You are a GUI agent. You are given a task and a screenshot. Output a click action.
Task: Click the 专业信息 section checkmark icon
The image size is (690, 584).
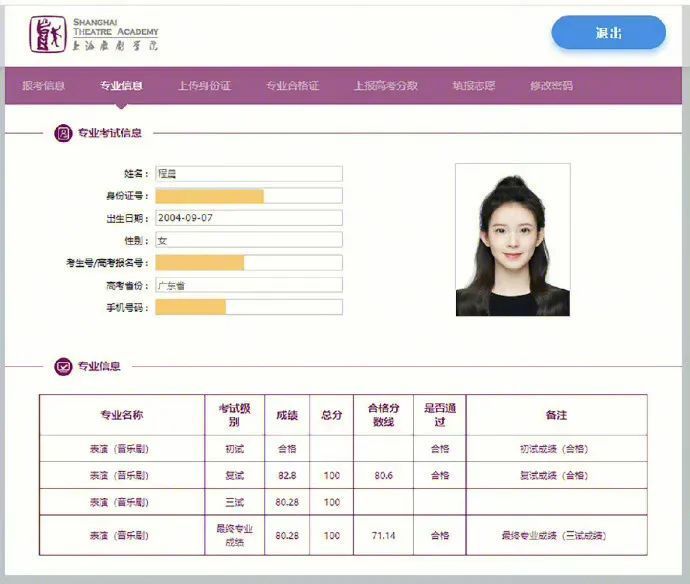(63, 366)
